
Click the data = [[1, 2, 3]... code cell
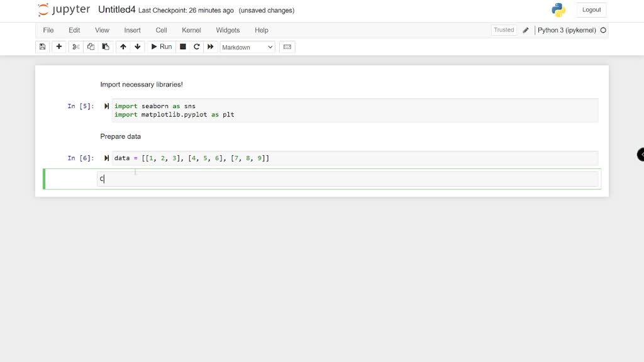pyautogui.click(x=355, y=158)
